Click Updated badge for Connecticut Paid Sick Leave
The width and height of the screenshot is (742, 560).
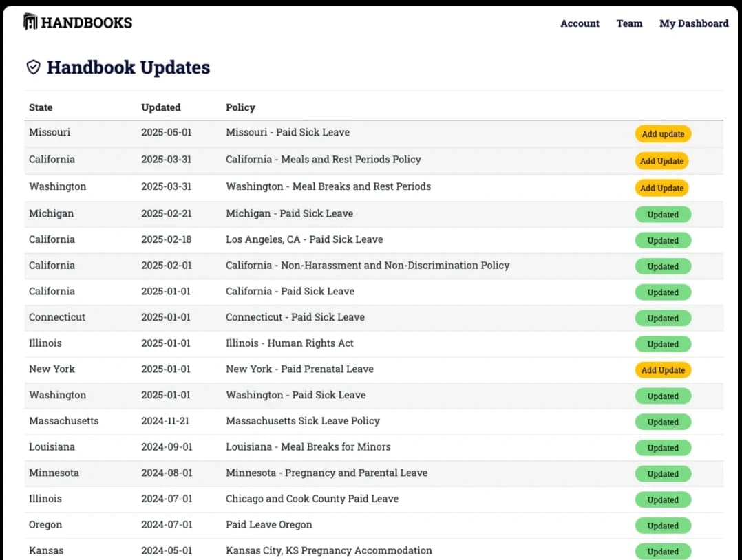[663, 319]
